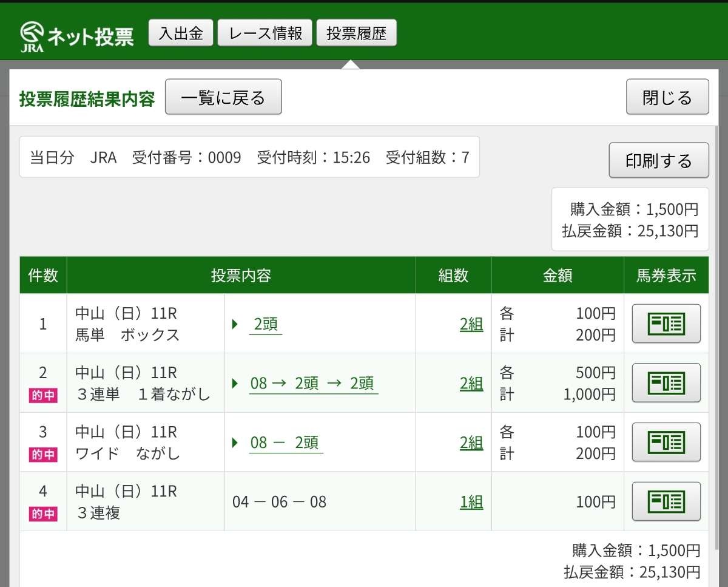
Task: Click the JRA ネット投票 logo
Action: tap(76, 36)
